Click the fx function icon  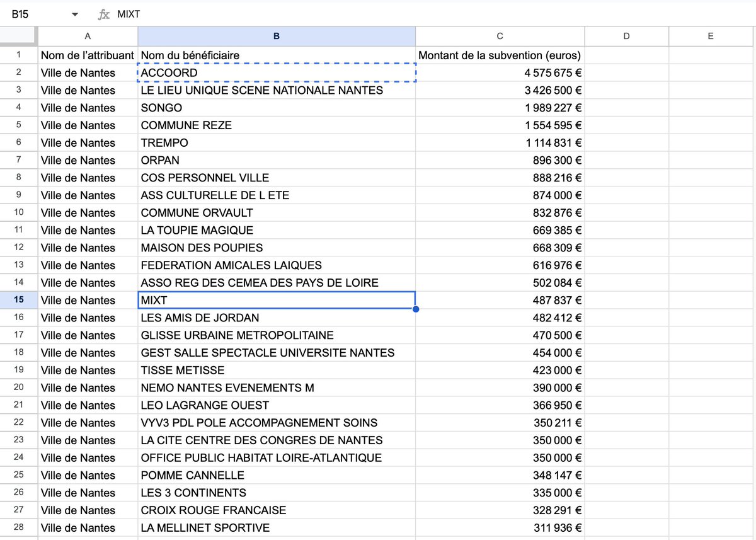(x=104, y=14)
